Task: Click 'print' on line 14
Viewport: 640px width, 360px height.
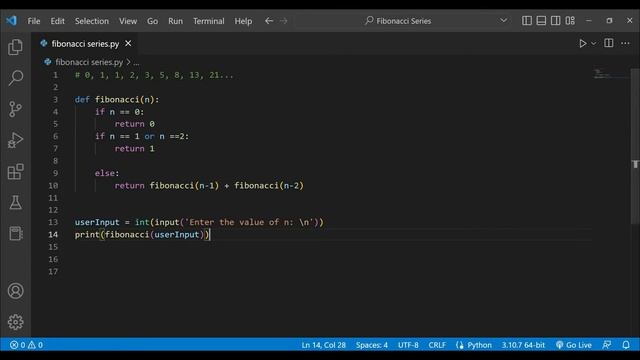Action: point(87,235)
